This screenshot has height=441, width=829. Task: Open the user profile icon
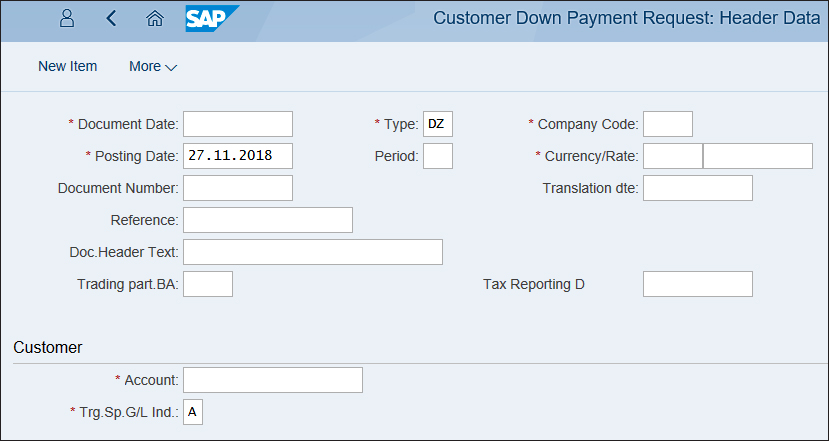coord(67,19)
